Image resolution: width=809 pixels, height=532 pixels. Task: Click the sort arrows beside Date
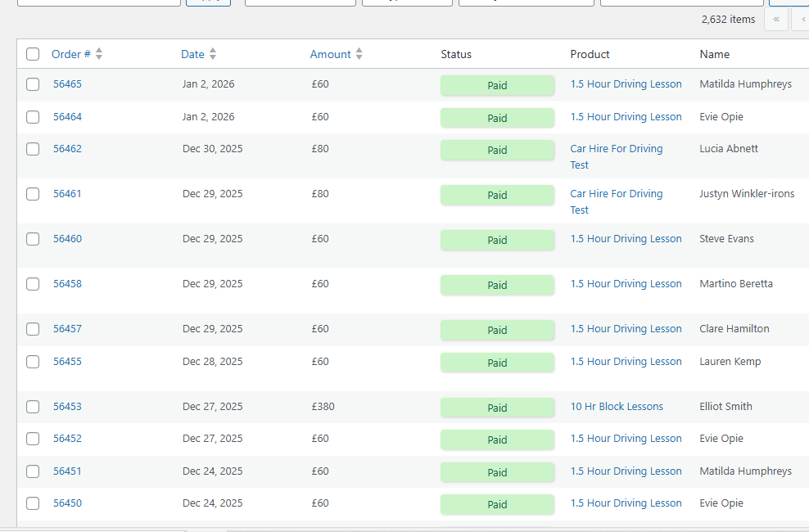coord(213,54)
